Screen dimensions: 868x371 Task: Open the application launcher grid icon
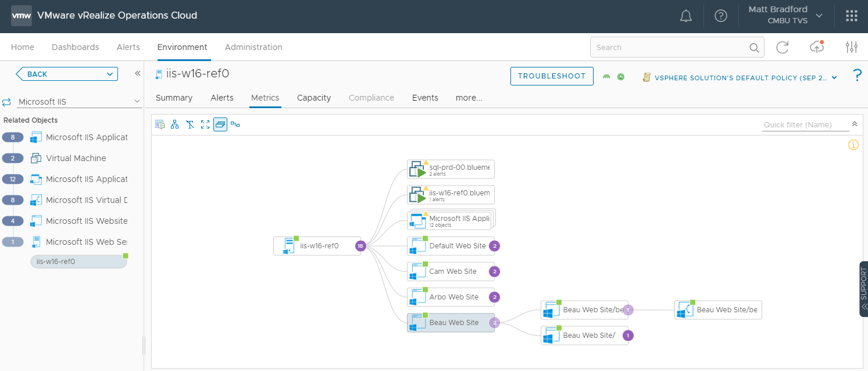tap(851, 16)
